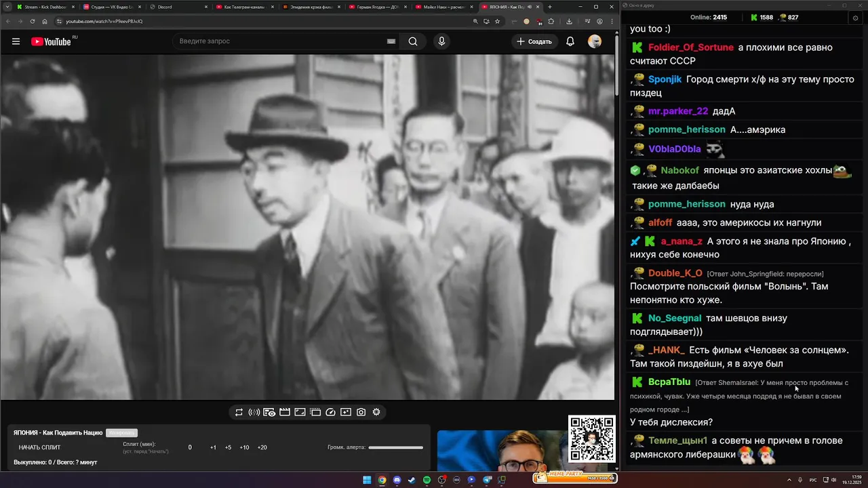Add +20 minutes to split

click(x=262, y=447)
